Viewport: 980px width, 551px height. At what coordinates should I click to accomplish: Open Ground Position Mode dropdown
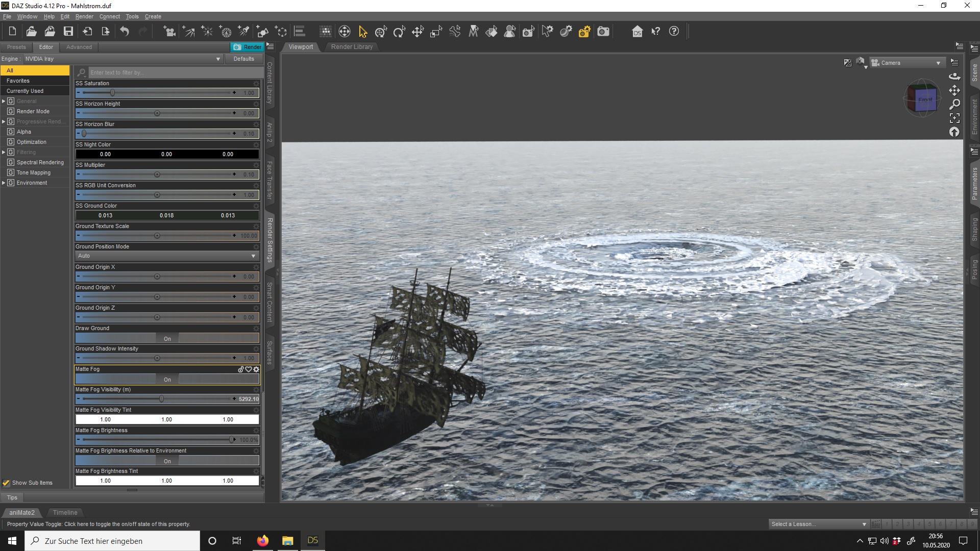coord(167,256)
